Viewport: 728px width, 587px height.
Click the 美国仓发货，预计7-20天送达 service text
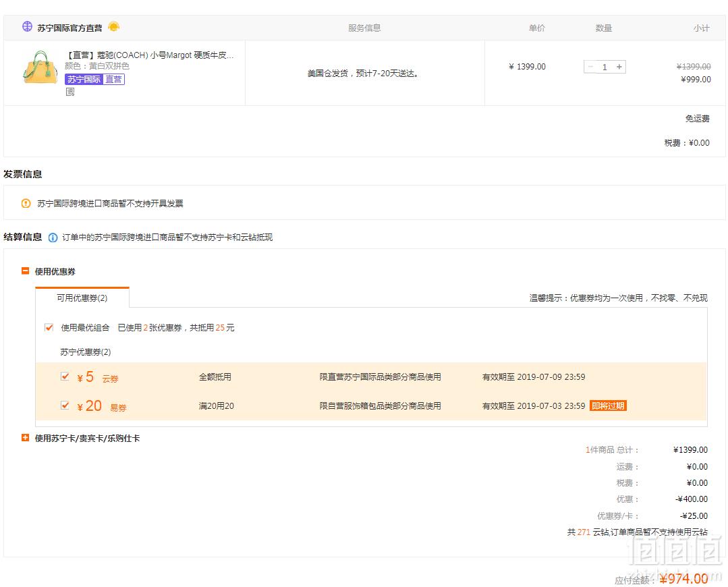[364, 74]
